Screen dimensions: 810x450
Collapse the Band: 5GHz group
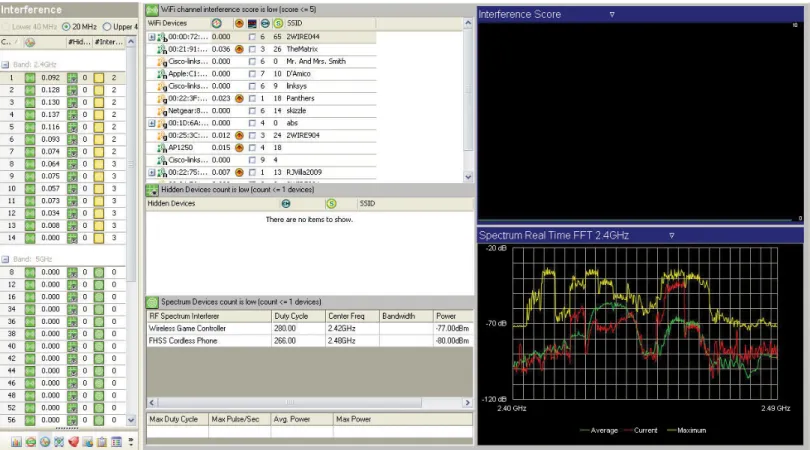coord(5,259)
